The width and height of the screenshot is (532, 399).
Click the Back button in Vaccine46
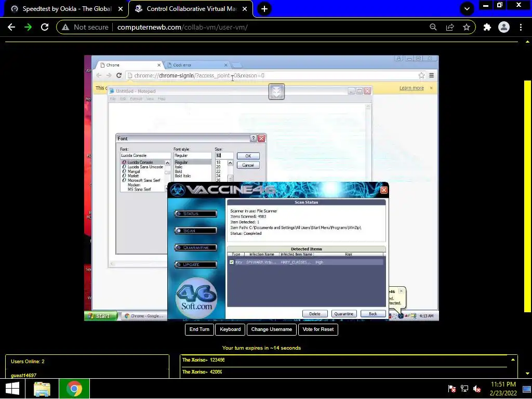(x=373, y=314)
